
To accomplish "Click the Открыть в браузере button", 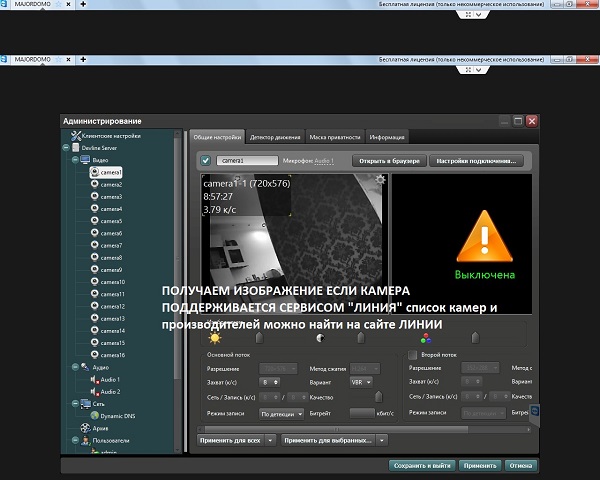I will [x=390, y=160].
